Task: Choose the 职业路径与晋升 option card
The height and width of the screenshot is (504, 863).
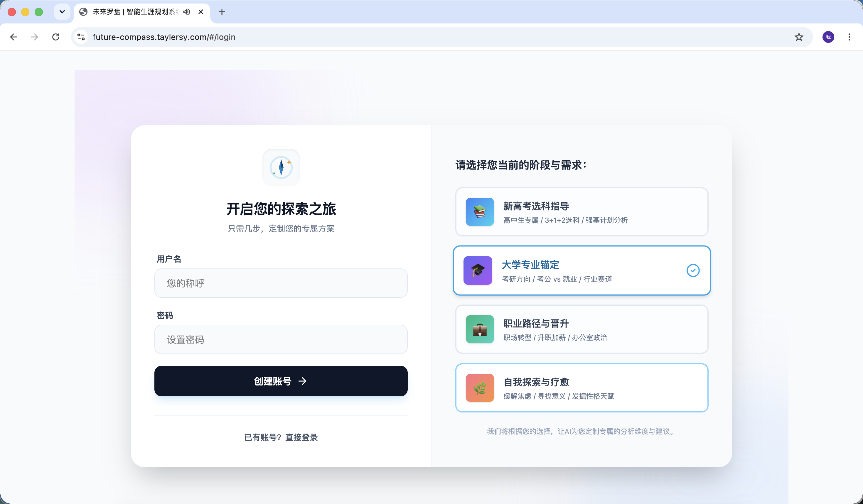Action: point(581,329)
